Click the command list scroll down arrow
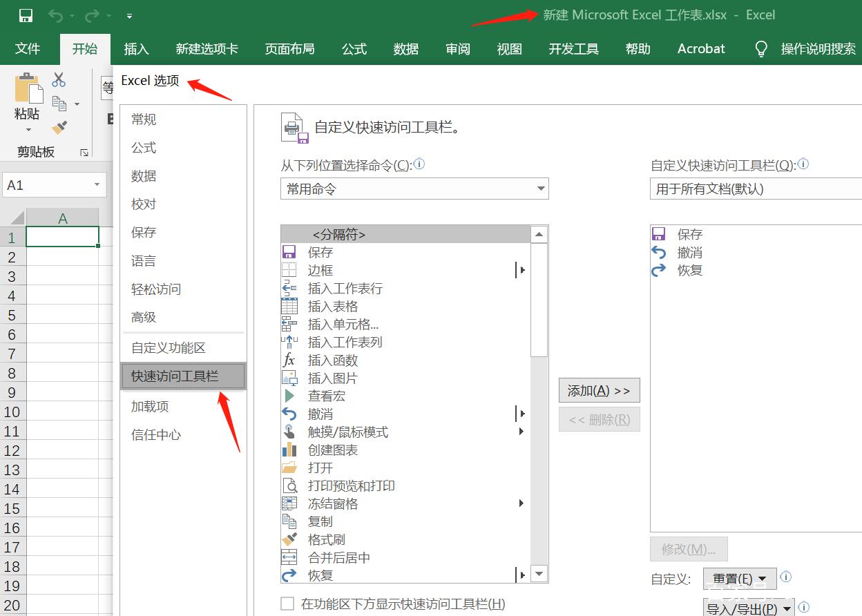This screenshot has height=616, width=862. pos(539,574)
